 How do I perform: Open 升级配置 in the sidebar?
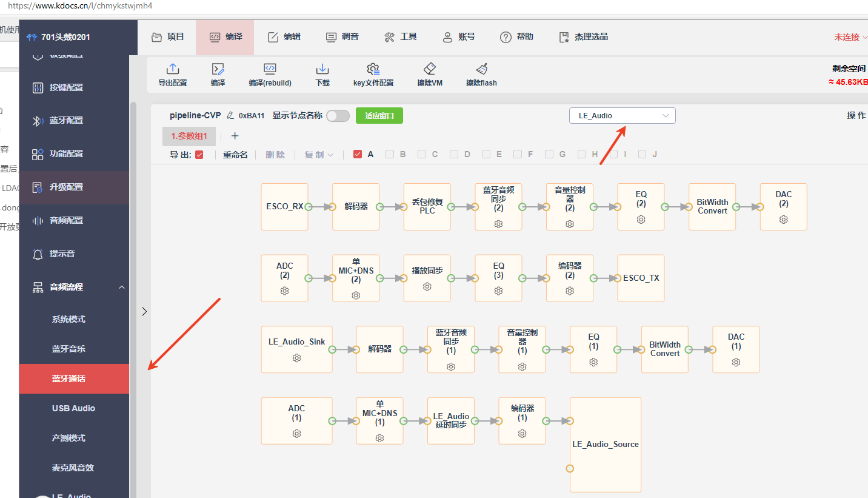[74, 187]
